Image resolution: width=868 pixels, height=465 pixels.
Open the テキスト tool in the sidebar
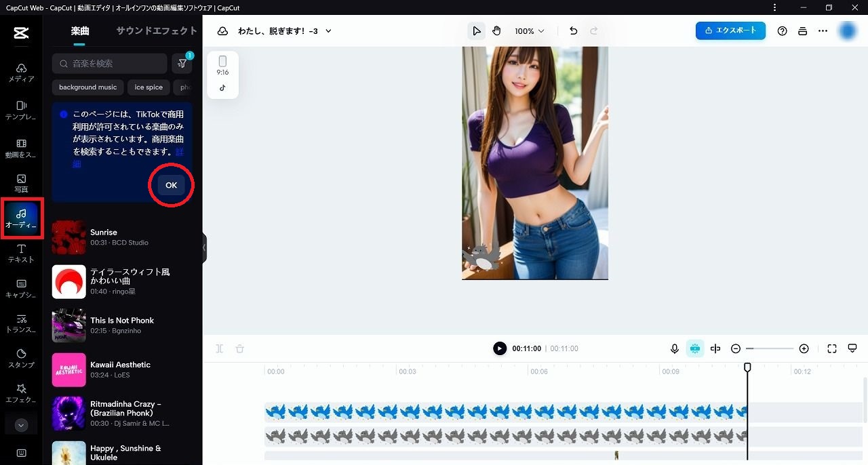click(x=21, y=253)
